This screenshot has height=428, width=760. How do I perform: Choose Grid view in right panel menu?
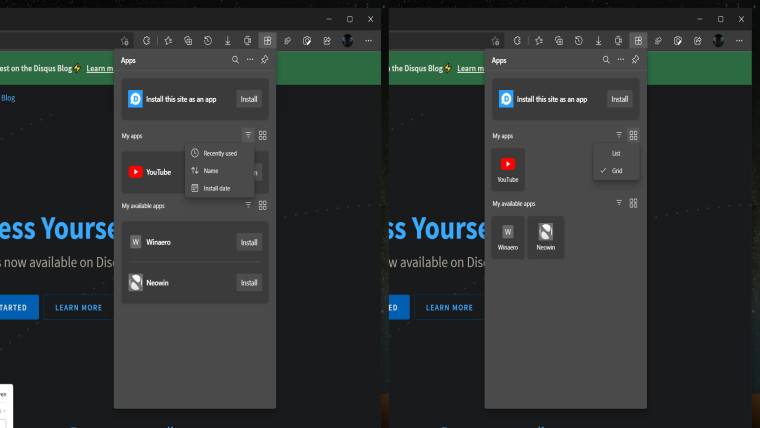coord(616,171)
